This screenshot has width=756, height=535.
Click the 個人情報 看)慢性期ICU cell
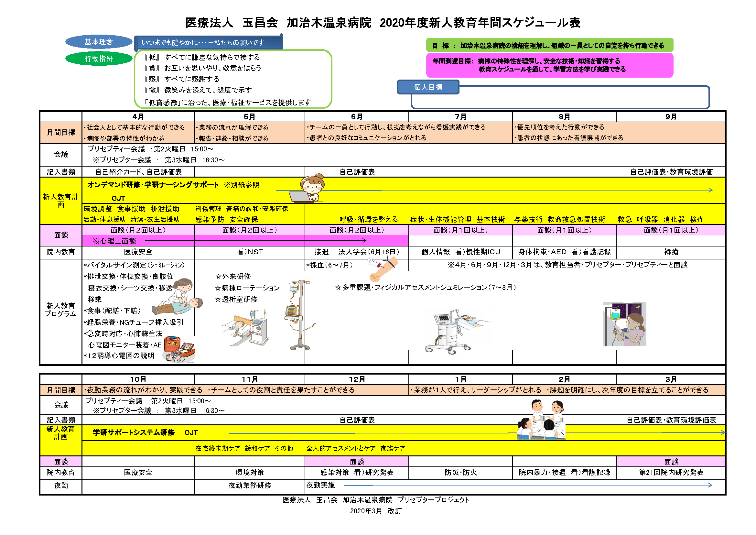461,252
